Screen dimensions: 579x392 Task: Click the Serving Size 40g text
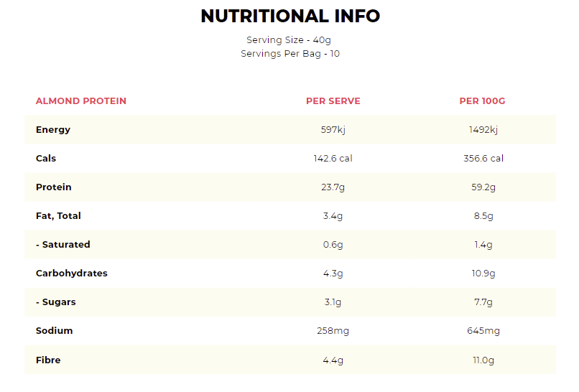click(290, 40)
